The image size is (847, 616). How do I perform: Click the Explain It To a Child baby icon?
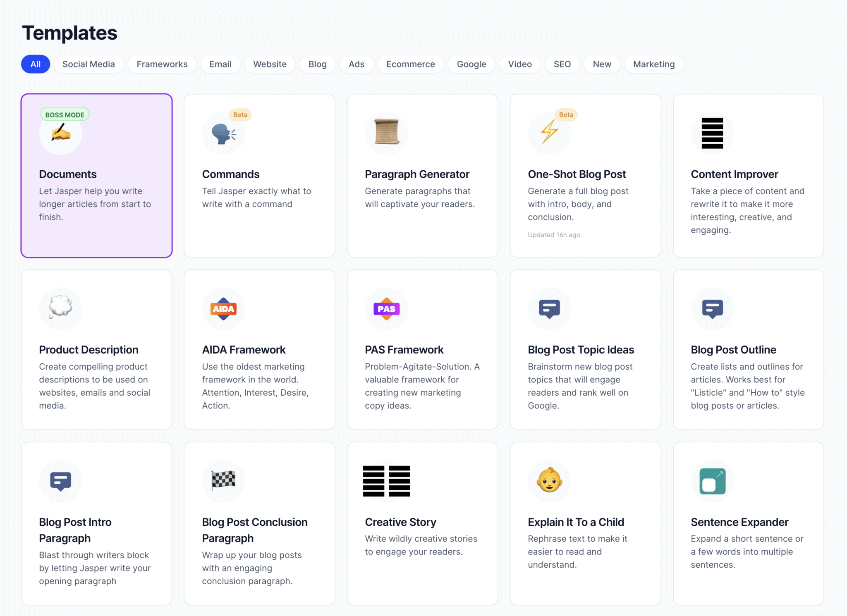[x=549, y=480]
